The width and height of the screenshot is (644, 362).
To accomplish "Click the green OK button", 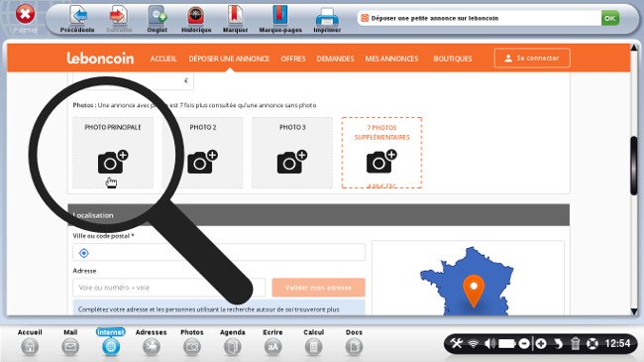I will point(610,18).
